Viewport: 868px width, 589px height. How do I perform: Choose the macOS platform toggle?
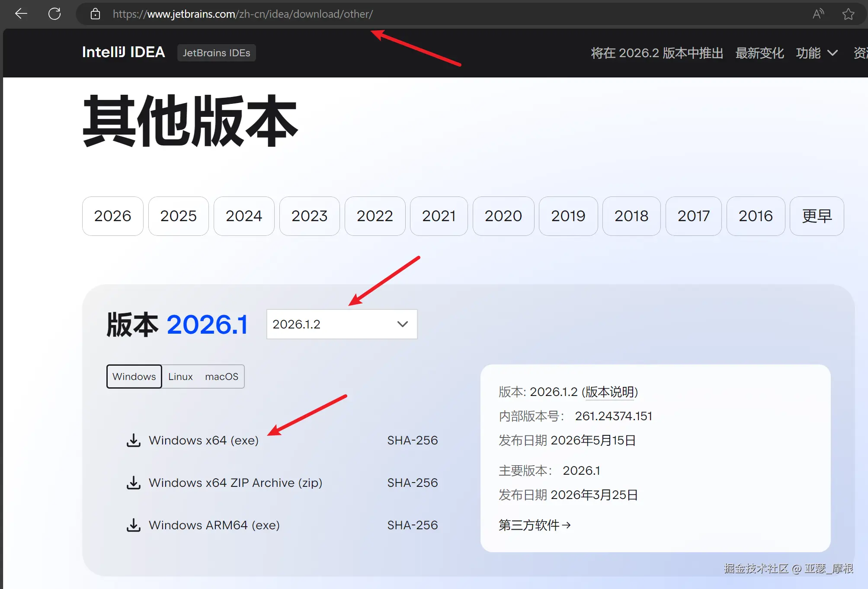coord(221,377)
